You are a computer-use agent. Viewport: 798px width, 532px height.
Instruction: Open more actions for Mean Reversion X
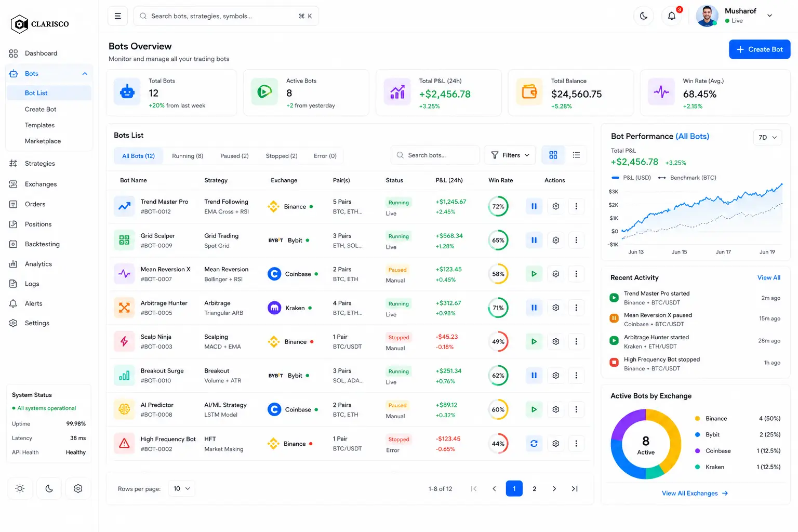tap(576, 274)
